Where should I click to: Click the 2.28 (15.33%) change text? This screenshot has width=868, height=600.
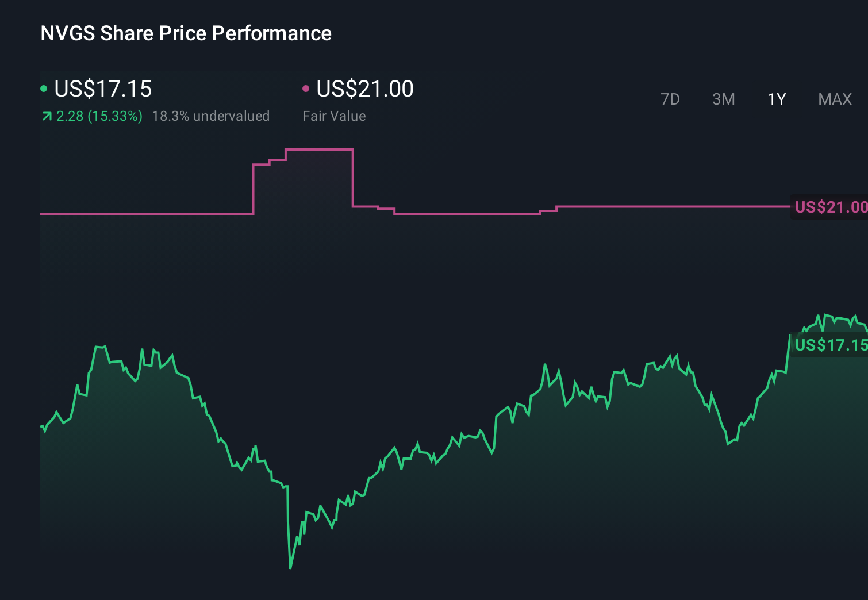(x=99, y=116)
